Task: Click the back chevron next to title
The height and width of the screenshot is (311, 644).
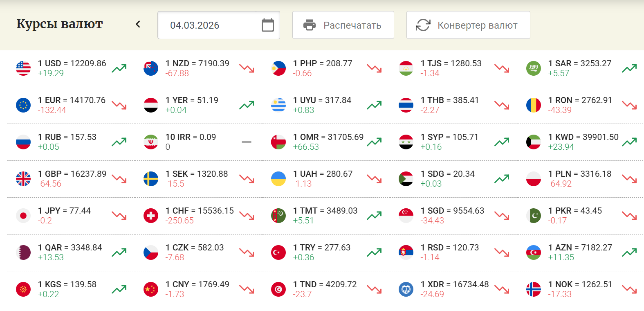Action: pos(138,24)
